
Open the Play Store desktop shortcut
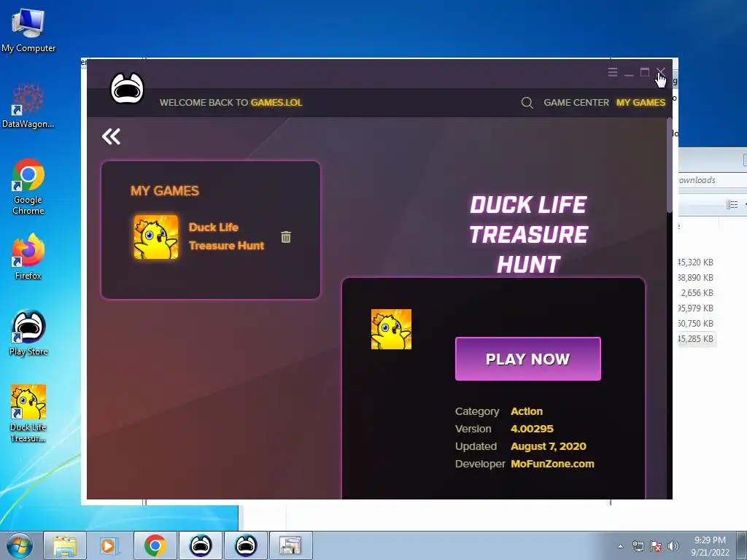[28, 332]
